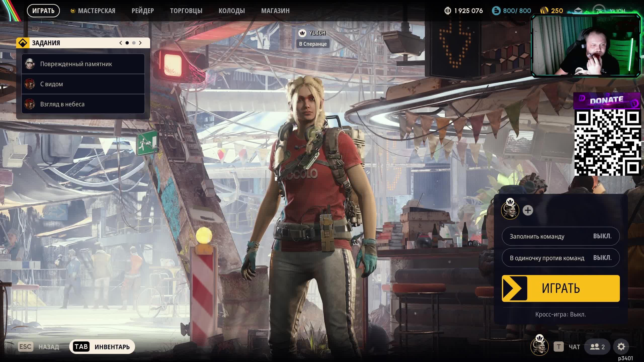The width and height of the screenshot is (644, 362).
Task: Click the gold coins 250 currency icon
Action: [x=544, y=11]
